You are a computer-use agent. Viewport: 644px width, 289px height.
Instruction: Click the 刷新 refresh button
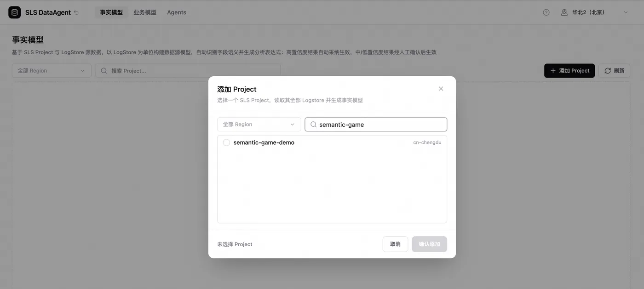pos(614,71)
